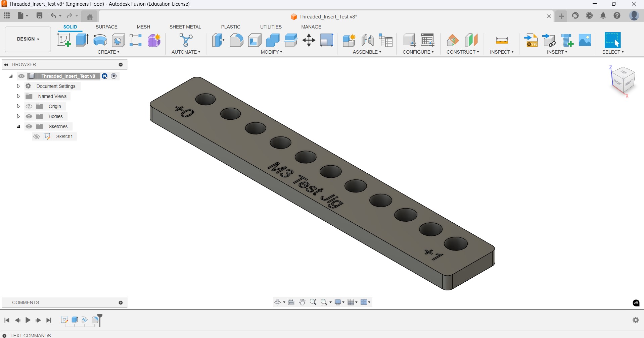This screenshot has height=338, width=644.
Task: Select the Fillet tool
Action: [x=236, y=40]
